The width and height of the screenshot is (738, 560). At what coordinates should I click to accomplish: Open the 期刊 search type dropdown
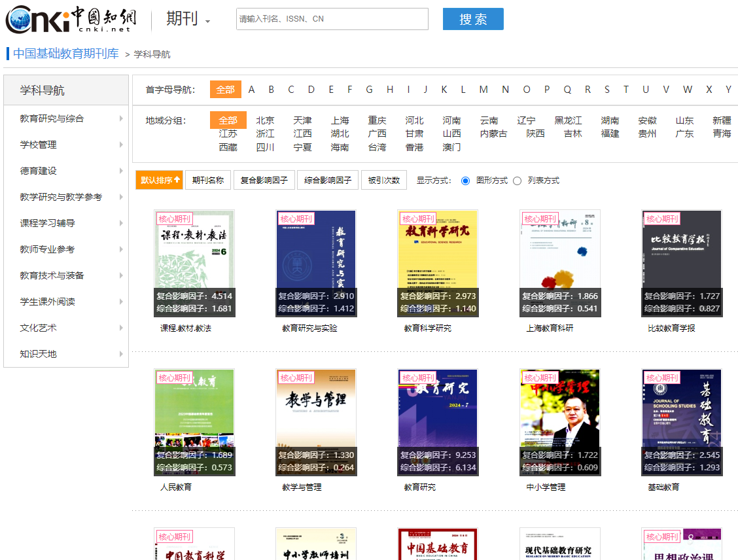188,20
